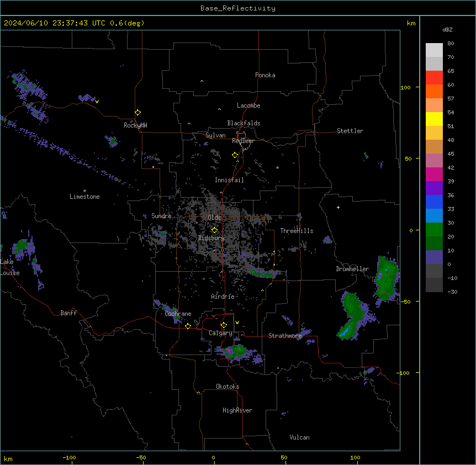
Task: Click the -50 tick label on right axis
Action: click(x=405, y=302)
